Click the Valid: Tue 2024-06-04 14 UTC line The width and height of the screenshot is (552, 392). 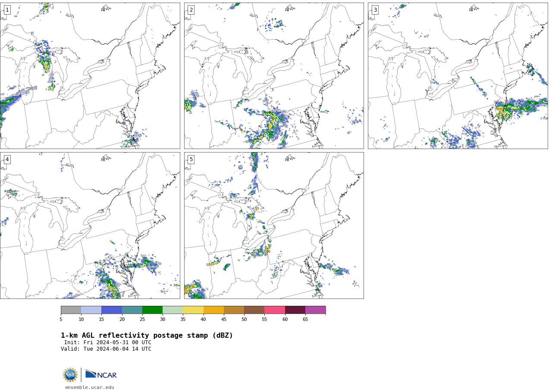tap(106, 349)
